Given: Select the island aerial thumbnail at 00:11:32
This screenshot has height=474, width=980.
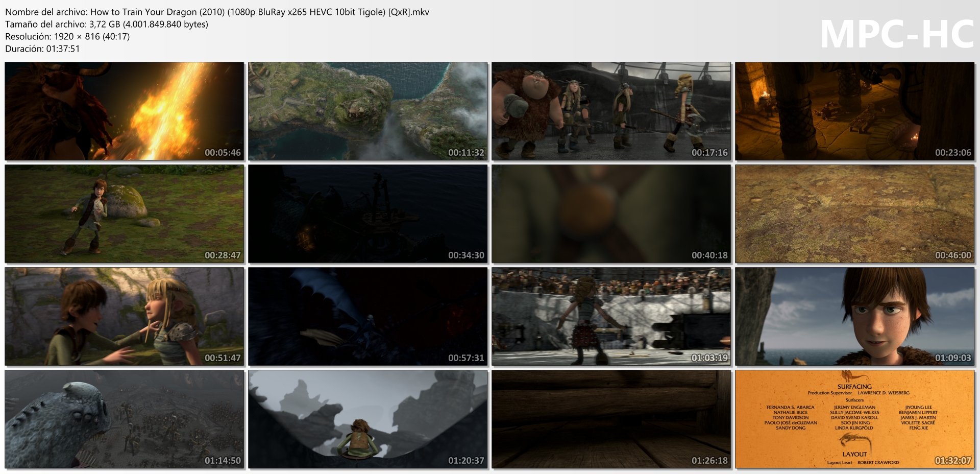Looking at the screenshot, I should click(368, 111).
